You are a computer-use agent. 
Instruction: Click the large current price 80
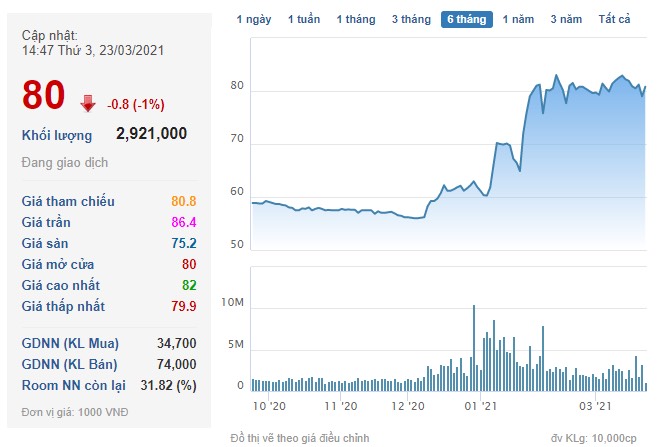(45, 98)
